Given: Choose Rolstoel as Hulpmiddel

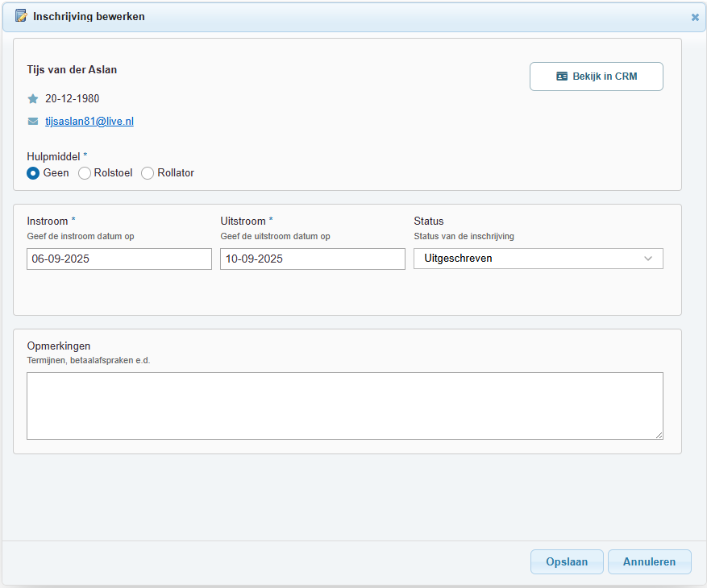Looking at the screenshot, I should pos(85,173).
